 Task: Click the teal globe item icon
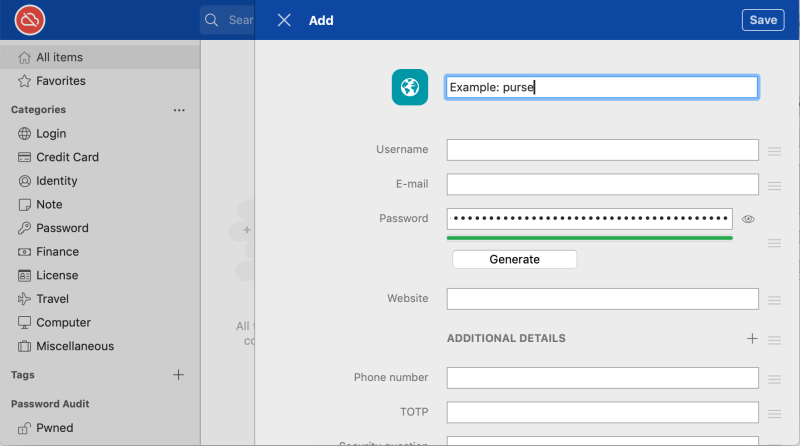point(410,87)
